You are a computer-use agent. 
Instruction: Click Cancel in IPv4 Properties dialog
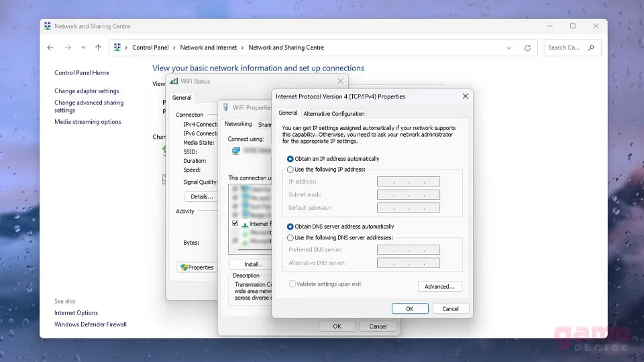(x=450, y=308)
